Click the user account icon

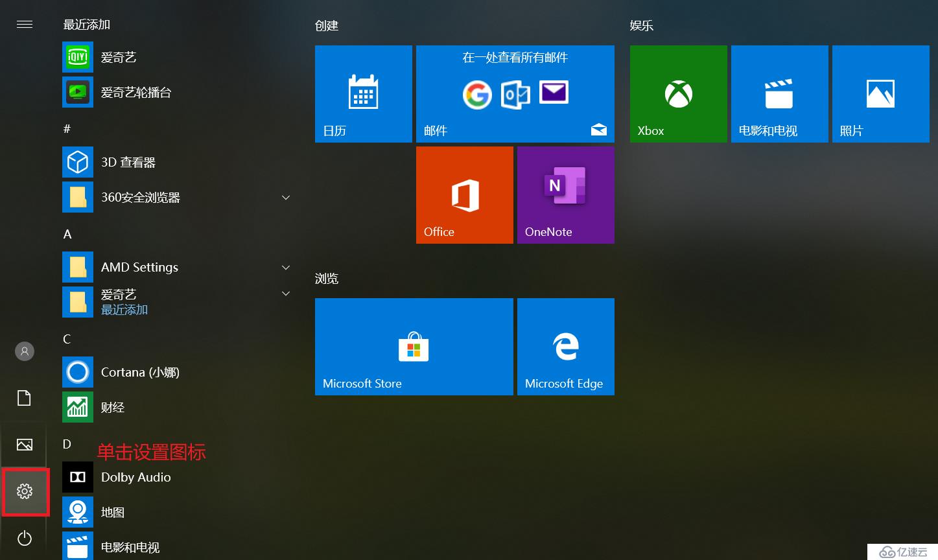[25, 351]
